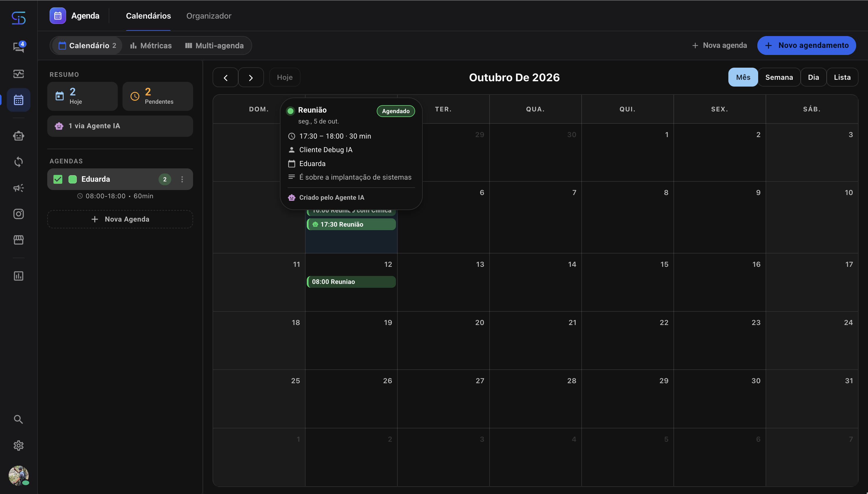Open the megaphone campaigns sidebar icon

tap(19, 188)
